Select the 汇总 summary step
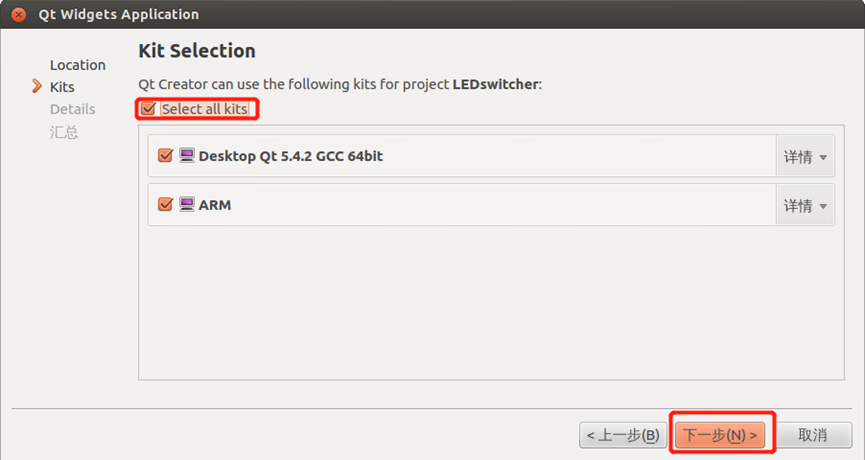This screenshot has width=865, height=460. coord(64,131)
